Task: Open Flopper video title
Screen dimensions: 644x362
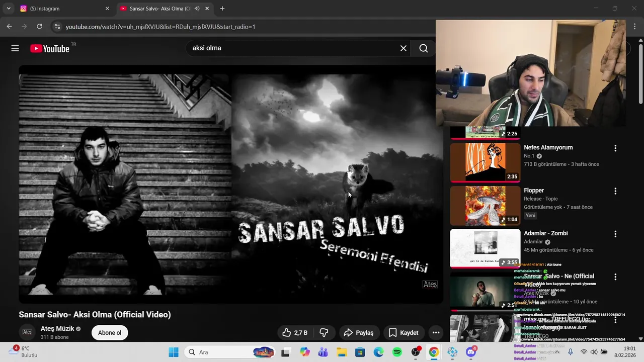Action: point(534,190)
